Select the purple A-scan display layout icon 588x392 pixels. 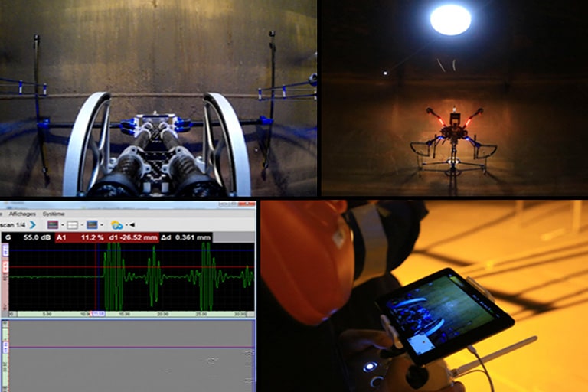click(53, 224)
